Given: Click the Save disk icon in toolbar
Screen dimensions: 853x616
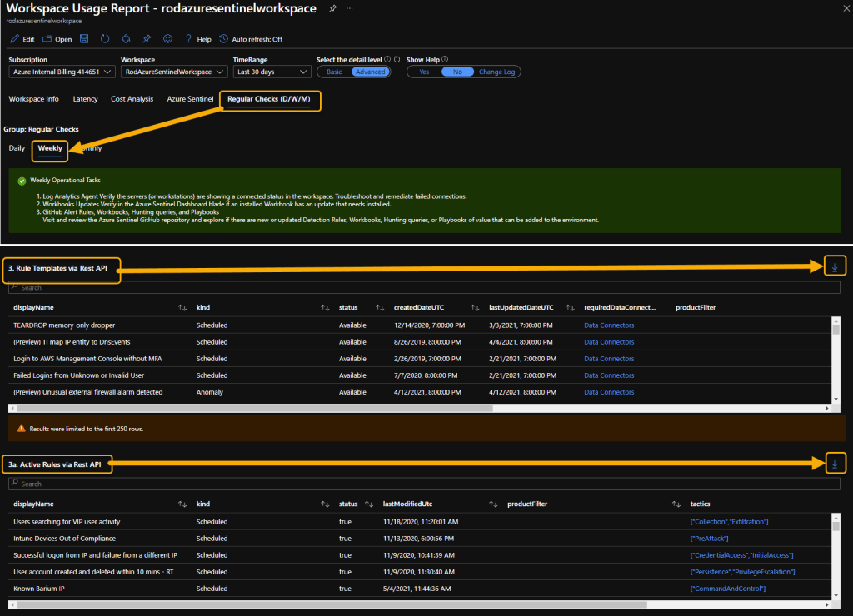Looking at the screenshot, I should [x=84, y=38].
